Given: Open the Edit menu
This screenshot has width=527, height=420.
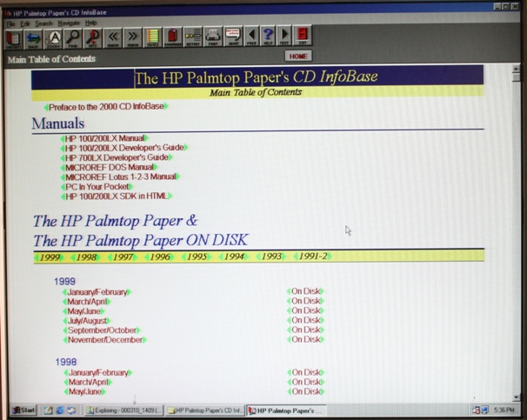Looking at the screenshot, I should coord(25,23).
